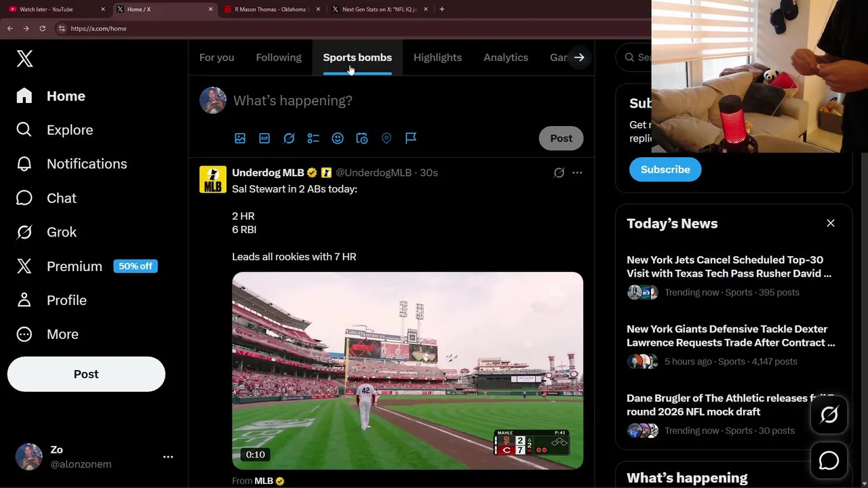Click the large sidebar Post button
The height and width of the screenshot is (488, 868).
pyautogui.click(x=86, y=374)
